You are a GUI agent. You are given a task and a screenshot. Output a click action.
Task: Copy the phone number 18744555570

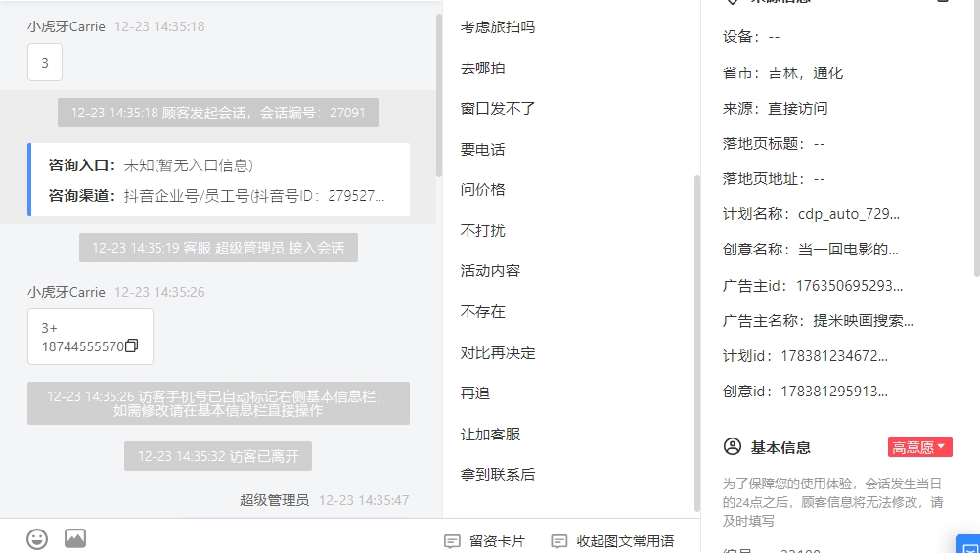131,346
